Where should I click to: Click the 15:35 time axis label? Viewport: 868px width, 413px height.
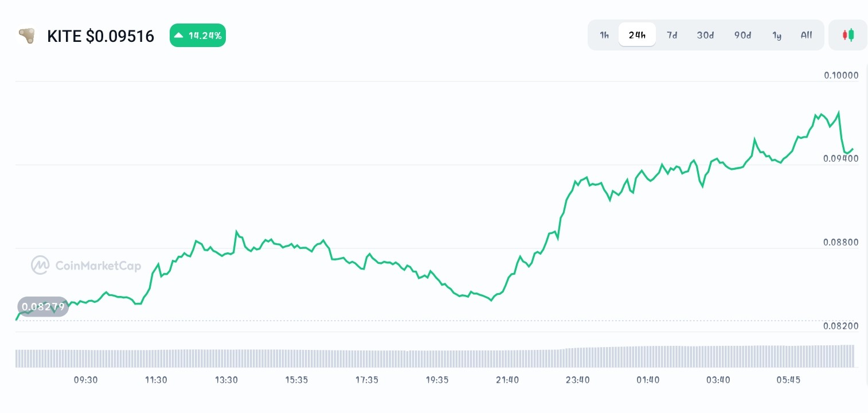(x=296, y=380)
